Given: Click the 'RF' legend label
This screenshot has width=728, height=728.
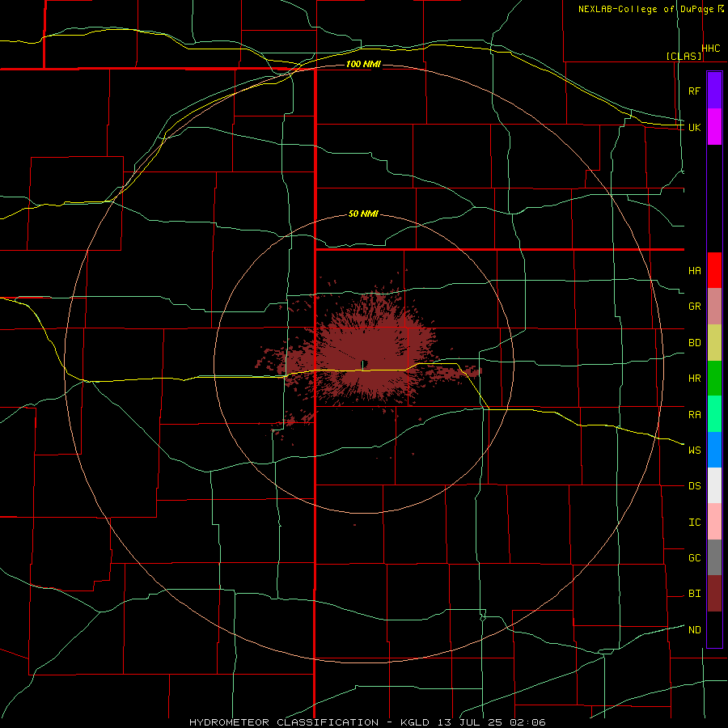Looking at the screenshot, I should click(695, 91).
